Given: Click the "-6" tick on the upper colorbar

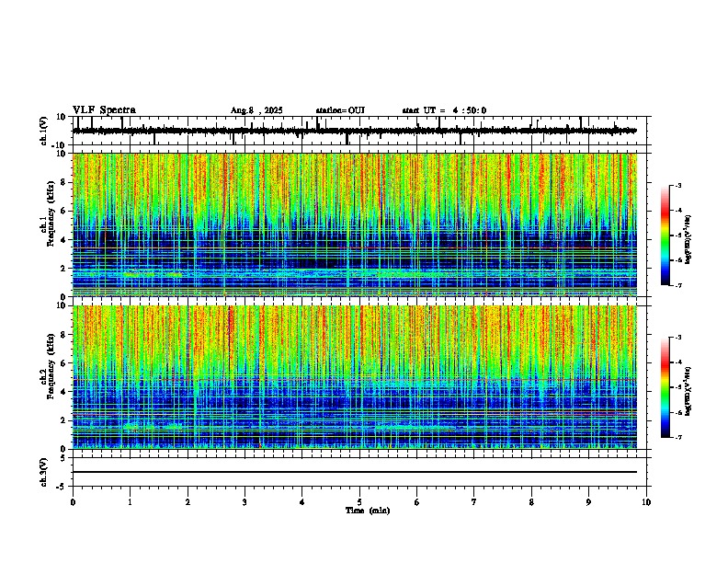Looking at the screenshot, I should (x=678, y=260).
